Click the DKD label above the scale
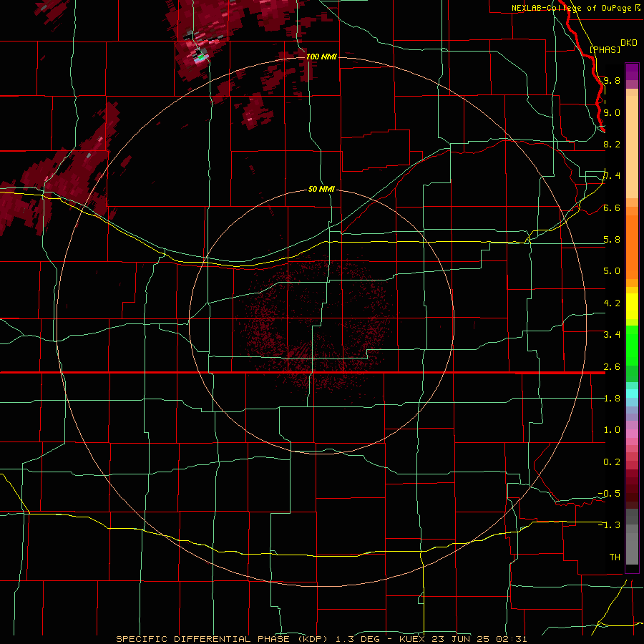 pos(629,43)
